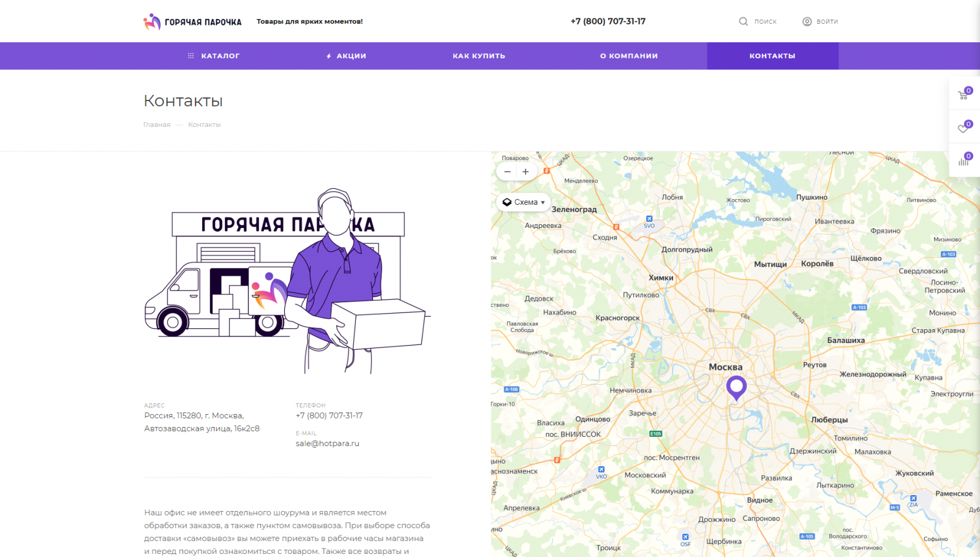Click the lightning bolt promo icon
Image resolution: width=980 pixels, height=557 pixels.
click(x=329, y=56)
